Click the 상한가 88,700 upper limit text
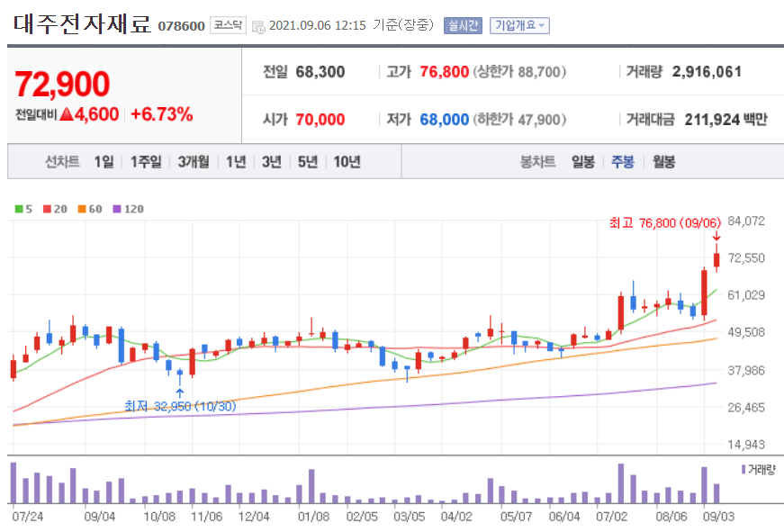This screenshot has height=532, width=784. click(519, 71)
